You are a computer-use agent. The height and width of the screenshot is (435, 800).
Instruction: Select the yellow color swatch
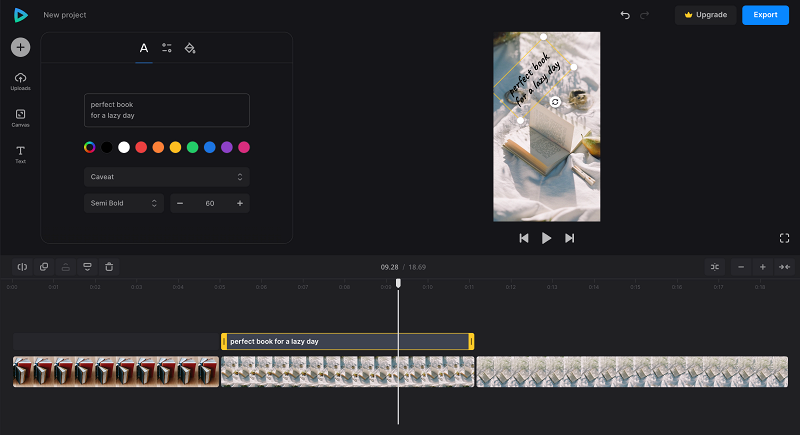point(176,147)
